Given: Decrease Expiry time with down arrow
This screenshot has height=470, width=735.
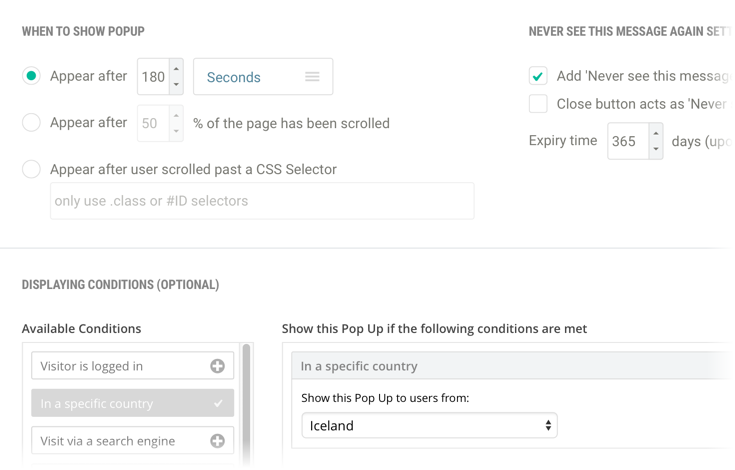Looking at the screenshot, I should pos(656,149).
